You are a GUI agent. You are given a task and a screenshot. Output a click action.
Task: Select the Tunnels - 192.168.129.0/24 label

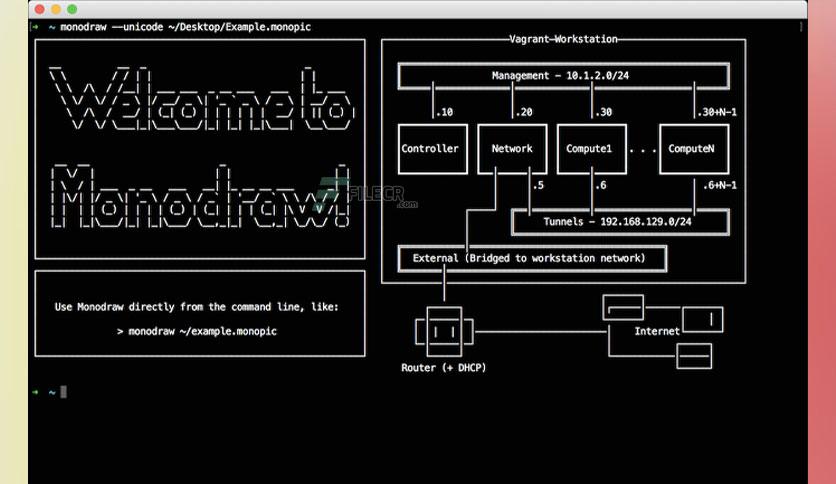coord(617,222)
